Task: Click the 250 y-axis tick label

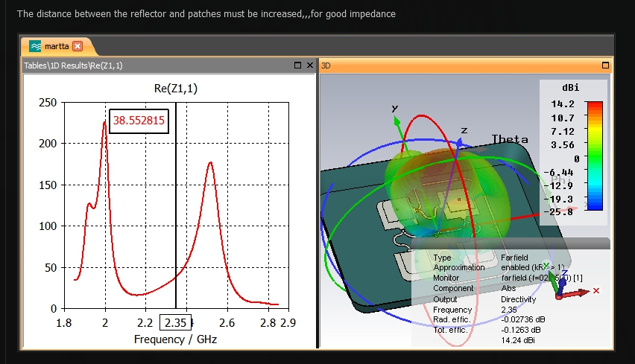Action: point(48,103)
